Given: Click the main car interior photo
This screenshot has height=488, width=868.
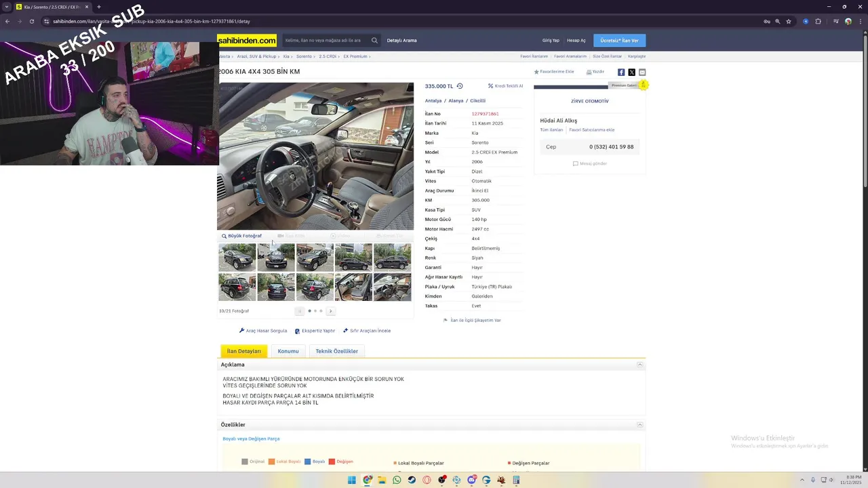Looking at the screenshot, I should pyautogui.click(x=315, y=157).
